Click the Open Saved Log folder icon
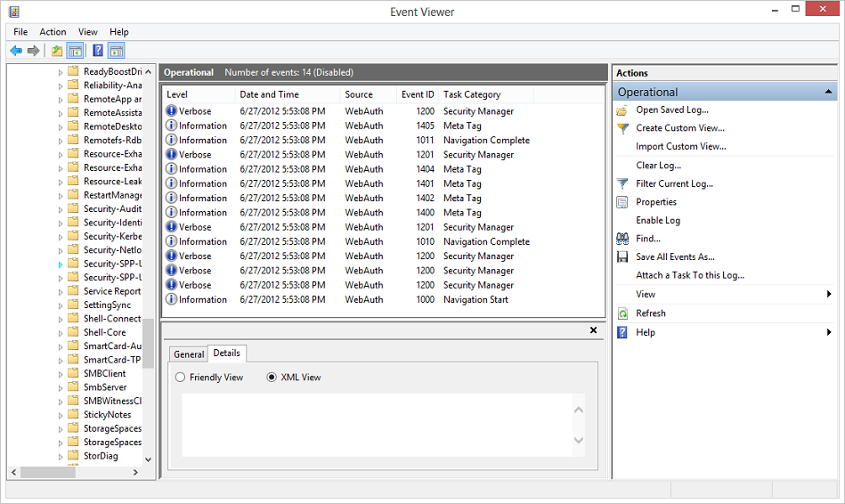This screenshot has height=504, width=845. (622, 110)
